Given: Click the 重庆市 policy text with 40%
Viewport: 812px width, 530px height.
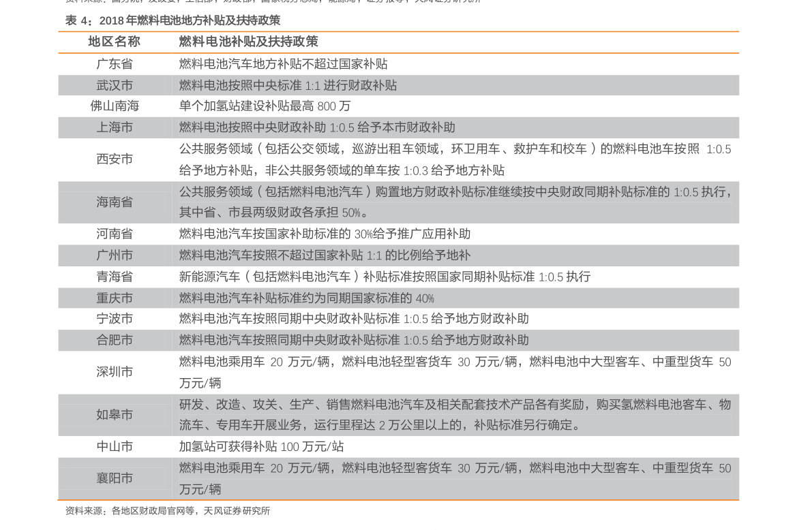Looking at the screenshot, I should click(x=307, y=298).
